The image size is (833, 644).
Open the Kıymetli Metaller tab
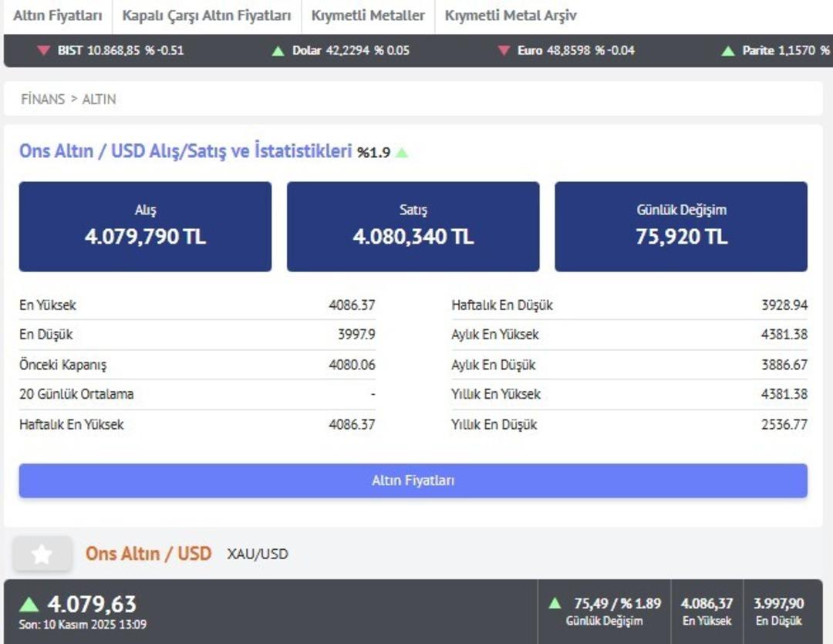368,15
